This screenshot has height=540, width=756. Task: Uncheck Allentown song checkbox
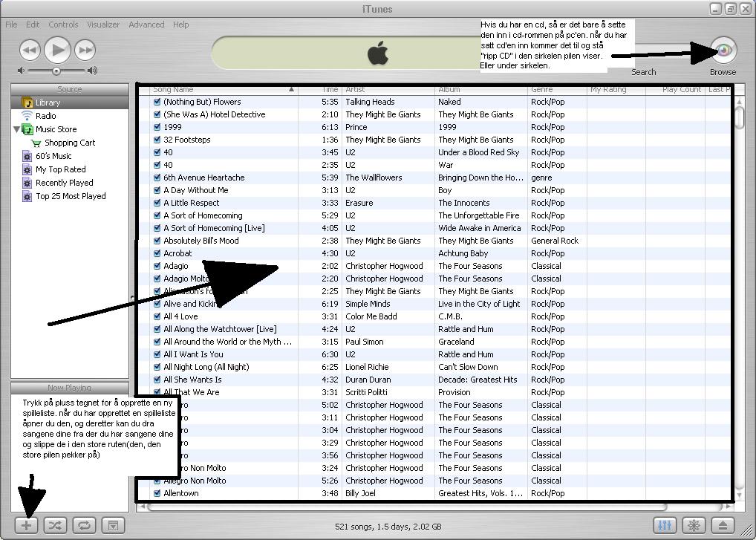click(x=157, y=493)
